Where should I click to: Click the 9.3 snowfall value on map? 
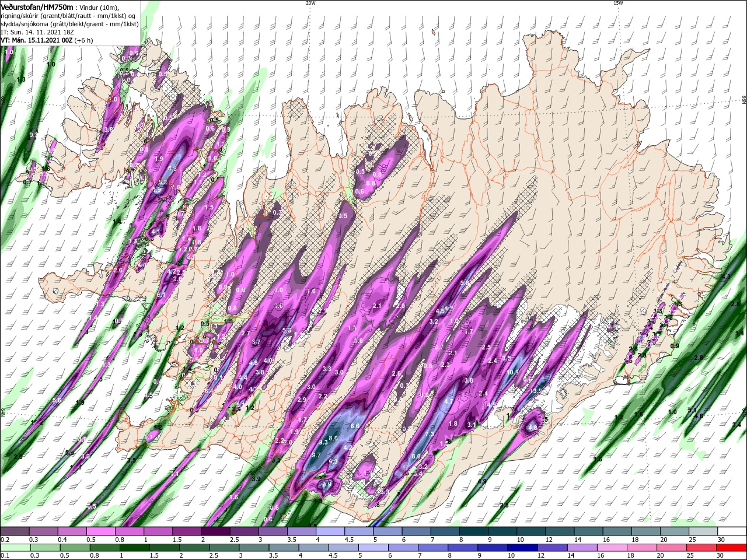[323, 443]
